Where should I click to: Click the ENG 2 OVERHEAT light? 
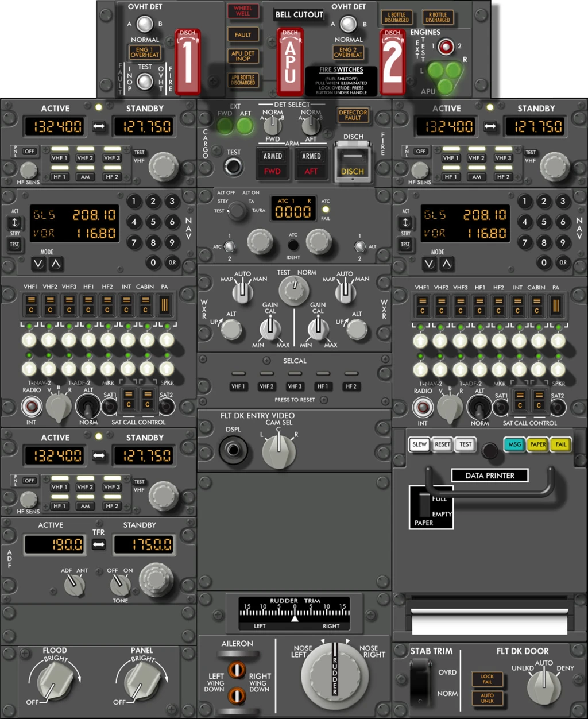coord(348,52)
